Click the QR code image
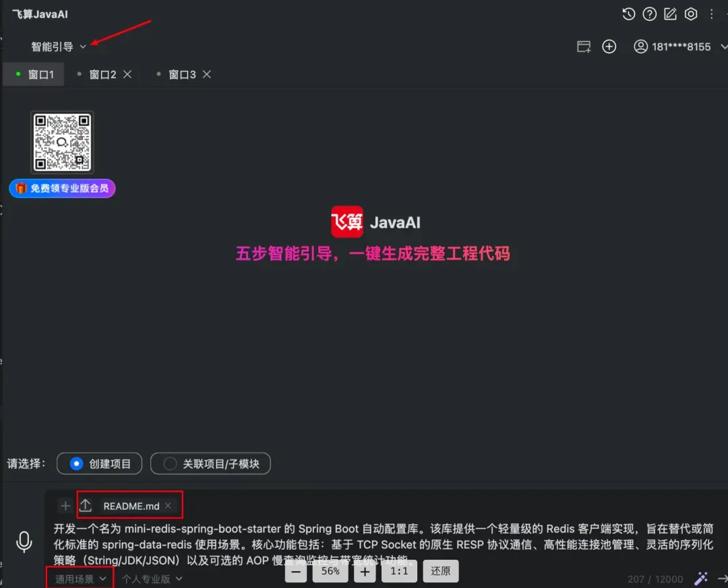728x588 pixels. [x=62, y=142]
